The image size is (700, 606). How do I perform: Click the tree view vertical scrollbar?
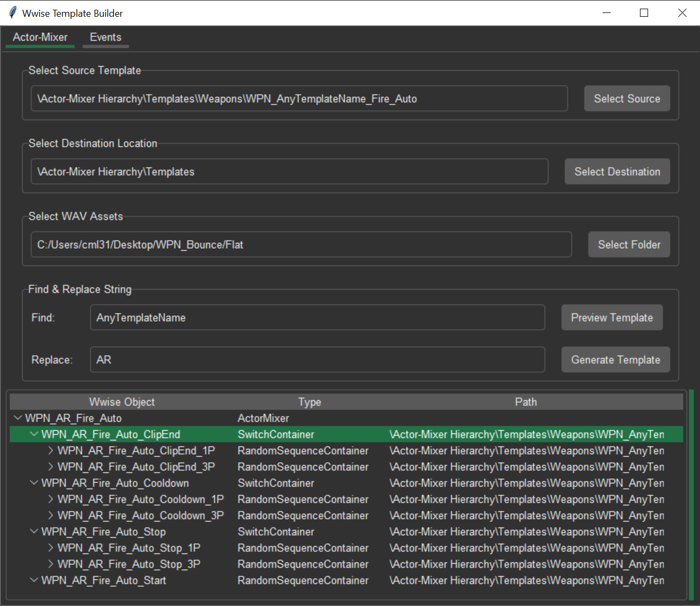coord(691,494)
